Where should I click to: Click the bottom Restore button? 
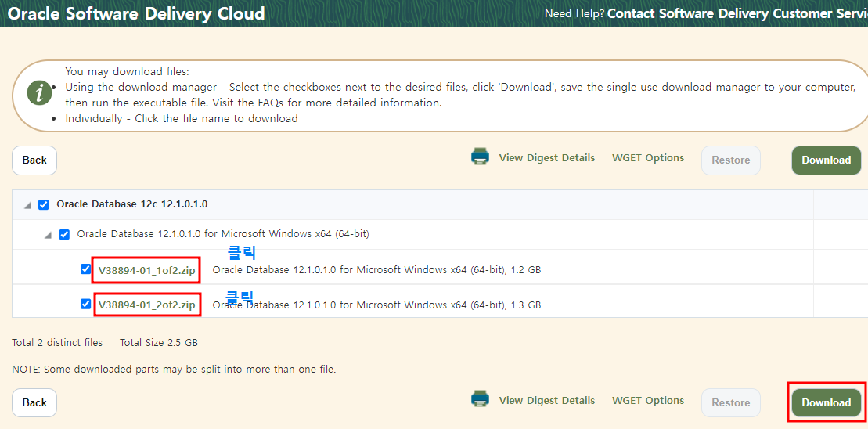pos(731,402)
